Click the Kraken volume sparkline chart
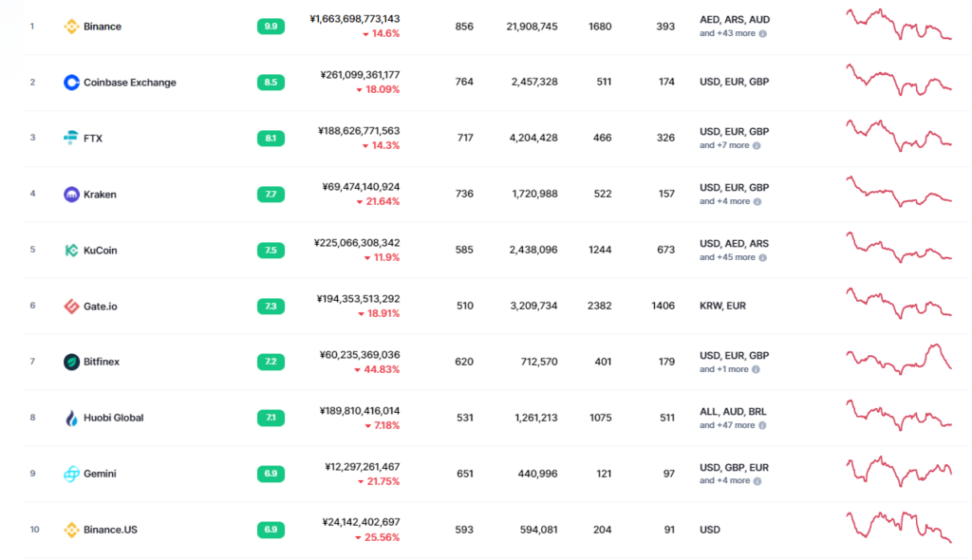The image size is (972, 560). (899, 193)
